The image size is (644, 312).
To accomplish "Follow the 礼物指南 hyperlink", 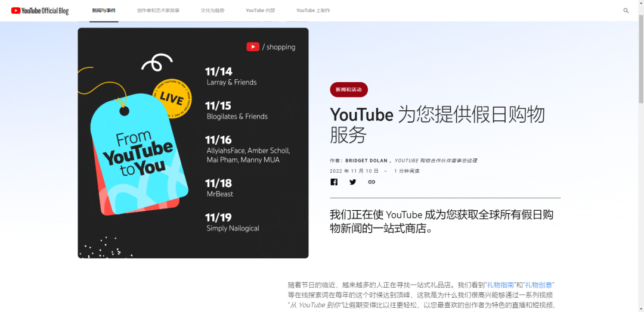I will point(500,285).
